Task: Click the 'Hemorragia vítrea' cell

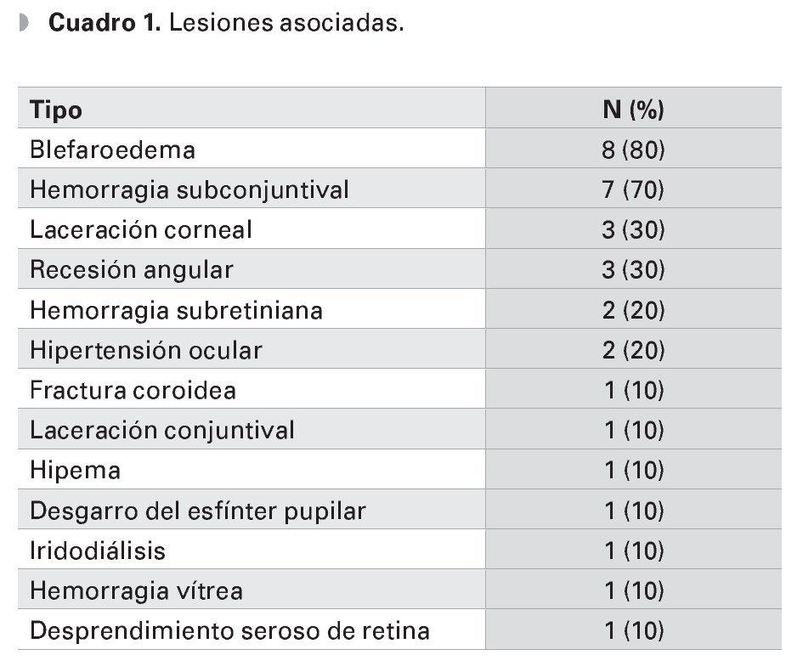Action: [x=136, y=591]
